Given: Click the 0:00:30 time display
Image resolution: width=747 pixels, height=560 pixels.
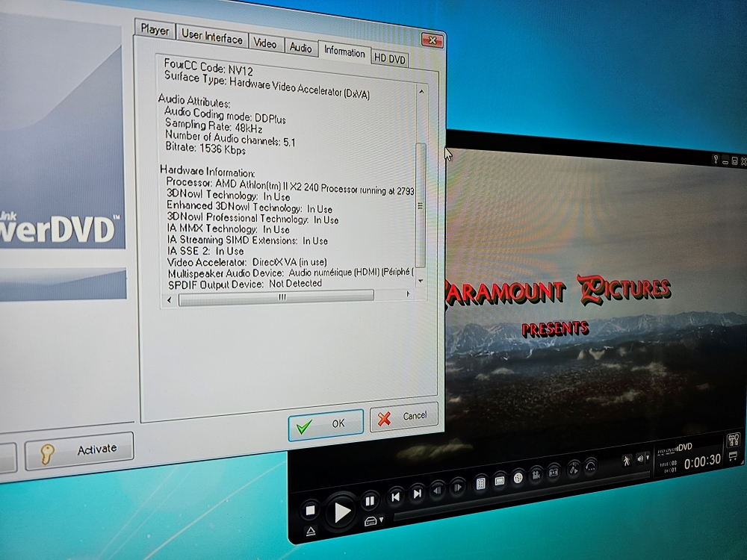Looking at the screenshot, I should tap(702, 461).
